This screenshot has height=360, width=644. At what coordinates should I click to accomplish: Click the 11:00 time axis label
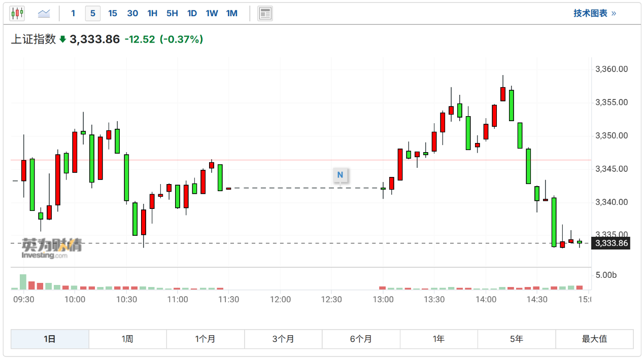pos(178,300)
